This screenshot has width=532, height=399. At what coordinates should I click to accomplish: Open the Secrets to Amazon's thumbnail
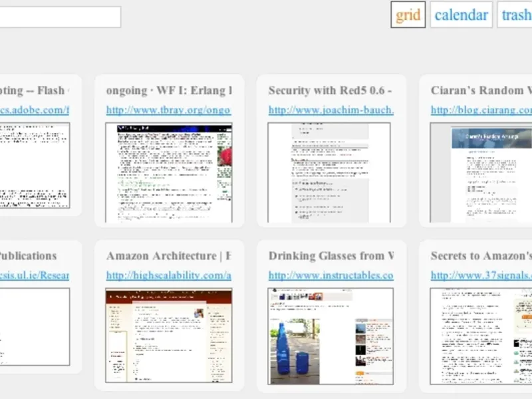tap(481, 336)
